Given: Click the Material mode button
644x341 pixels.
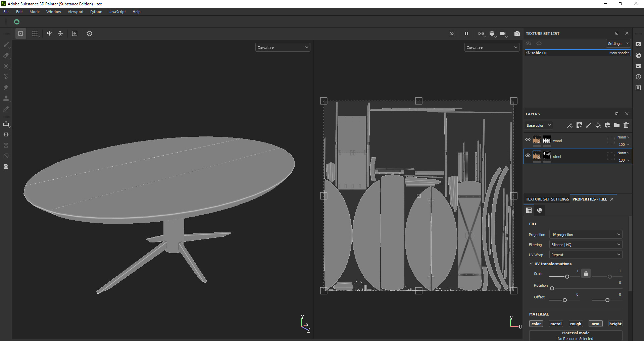Looking at the screenshot, I should 576,336.
